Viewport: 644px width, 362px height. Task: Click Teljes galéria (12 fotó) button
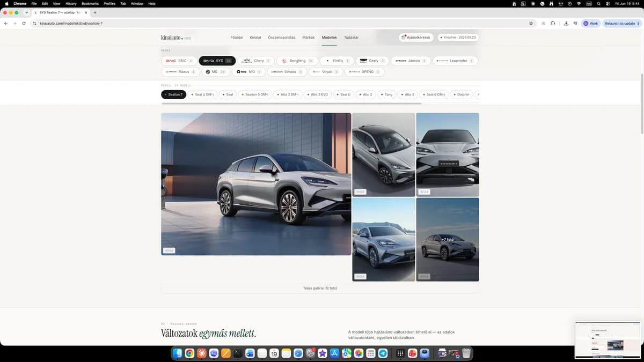coord(320,288)
